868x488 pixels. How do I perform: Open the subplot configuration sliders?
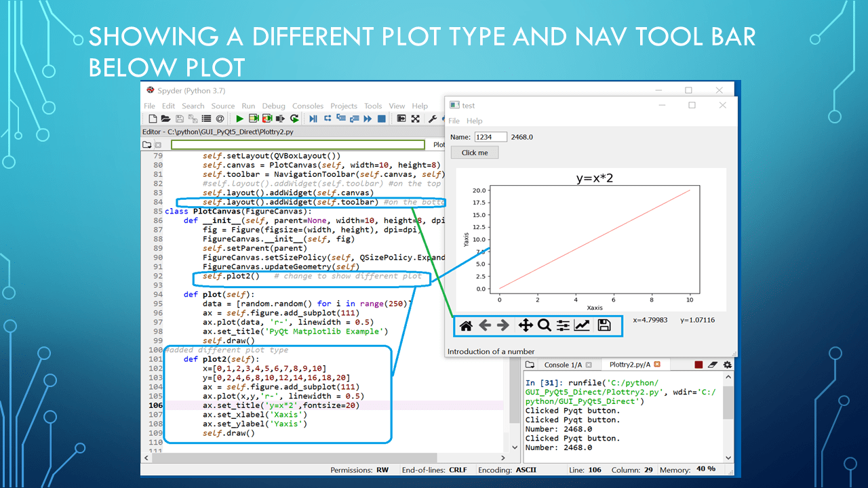563,325
